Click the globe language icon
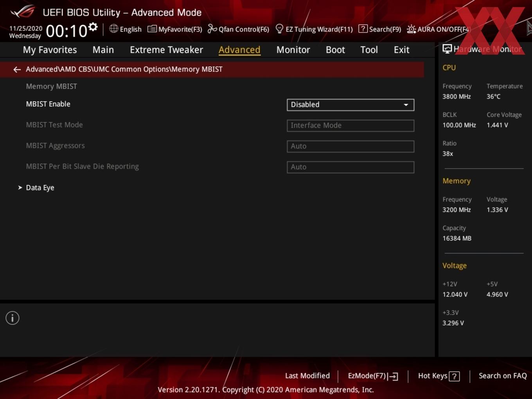 [113, 29]
